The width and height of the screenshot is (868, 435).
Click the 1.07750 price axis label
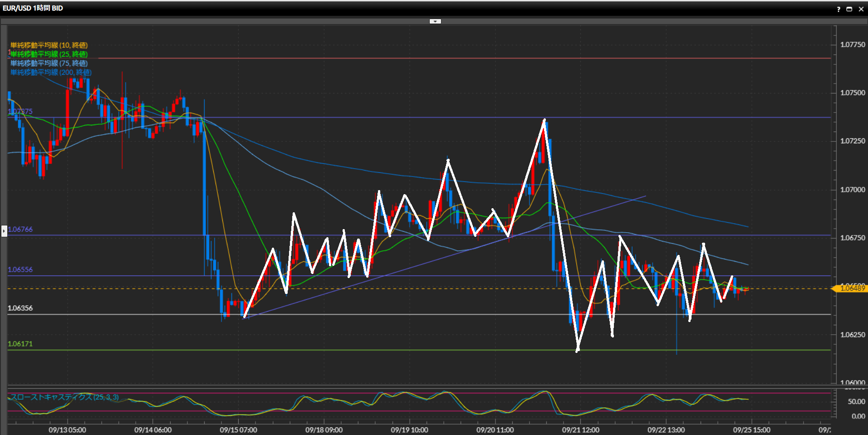(x=853, y=44)
